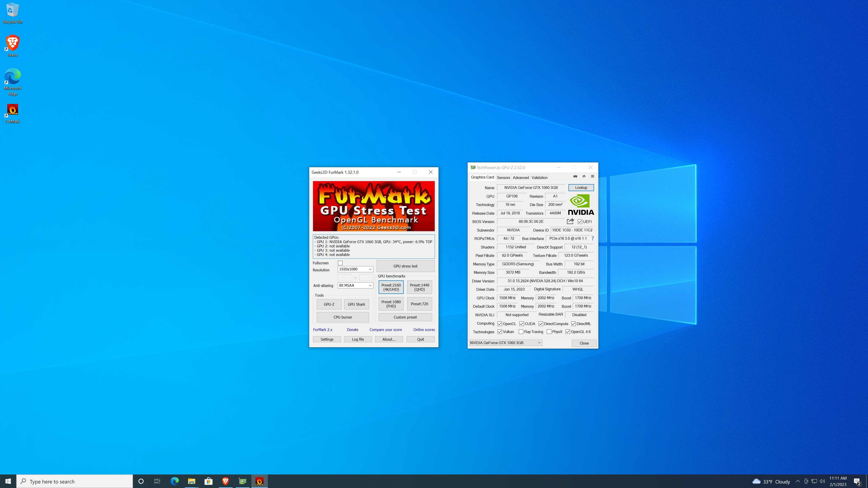
Task: Open GPU-Z hamburger menu icon
Action: pyautogui.click(x=592, y=176)
